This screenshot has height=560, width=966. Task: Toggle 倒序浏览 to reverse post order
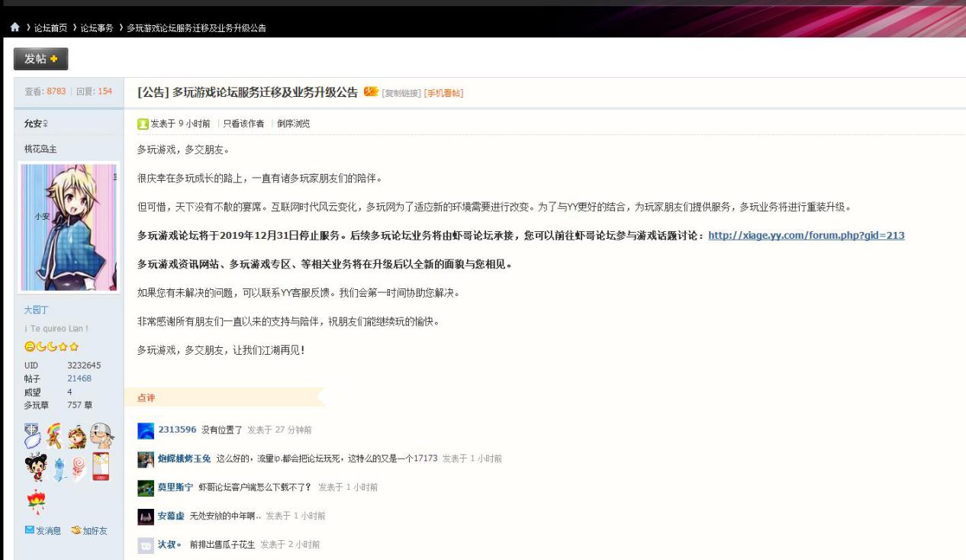[293, 124]
